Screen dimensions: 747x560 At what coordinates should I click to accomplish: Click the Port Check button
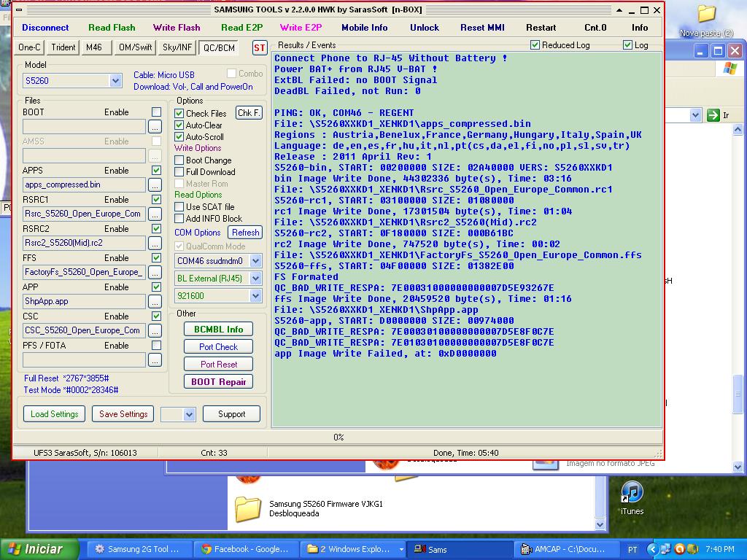(218, 346)
